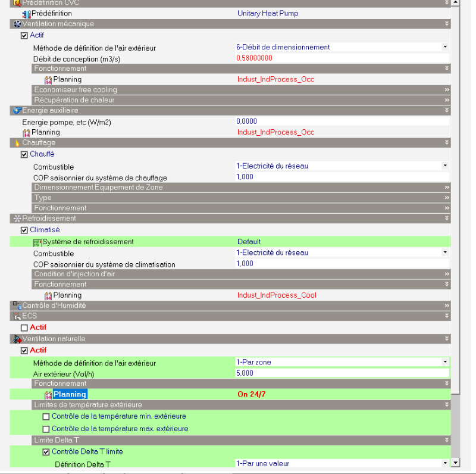The image size is (476, 474).
Task: Click the Ventilation mécanique fan icon
Action: 17,24
